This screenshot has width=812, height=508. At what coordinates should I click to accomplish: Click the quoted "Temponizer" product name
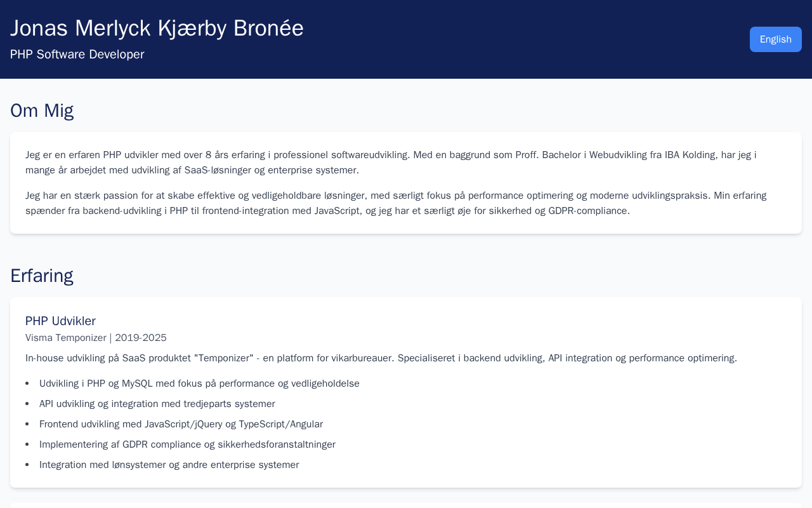(225, 358)
